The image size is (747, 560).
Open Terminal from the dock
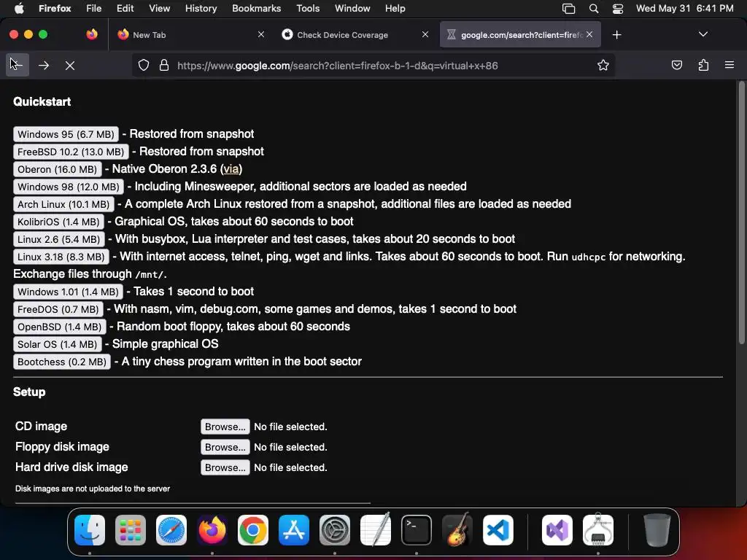click(x=417, y=530)
